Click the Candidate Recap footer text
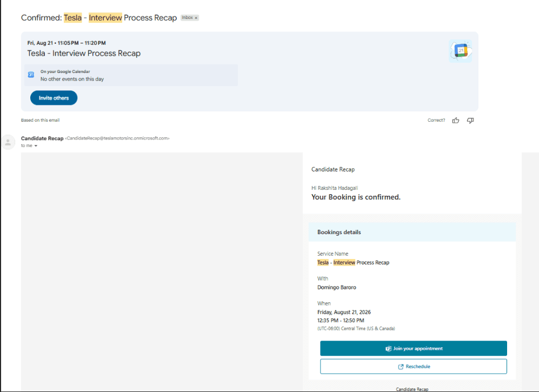This screenshot has width=539, height=392. click(412, 389)
